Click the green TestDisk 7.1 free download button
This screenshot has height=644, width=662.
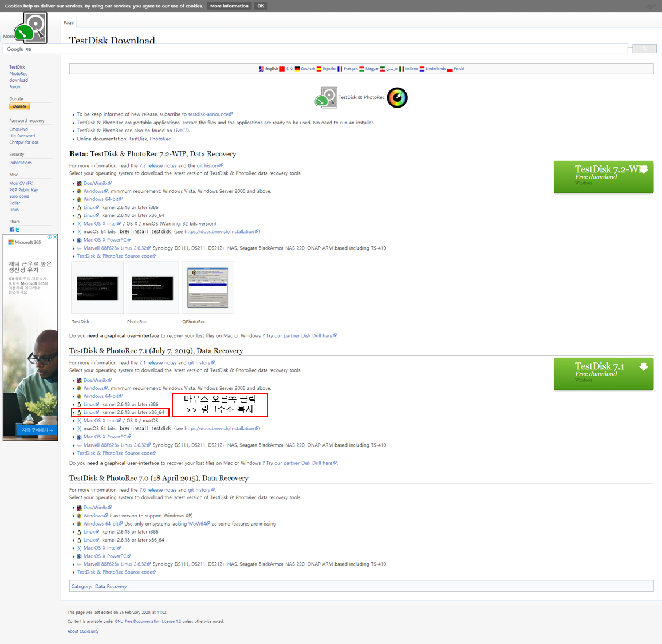604,374
